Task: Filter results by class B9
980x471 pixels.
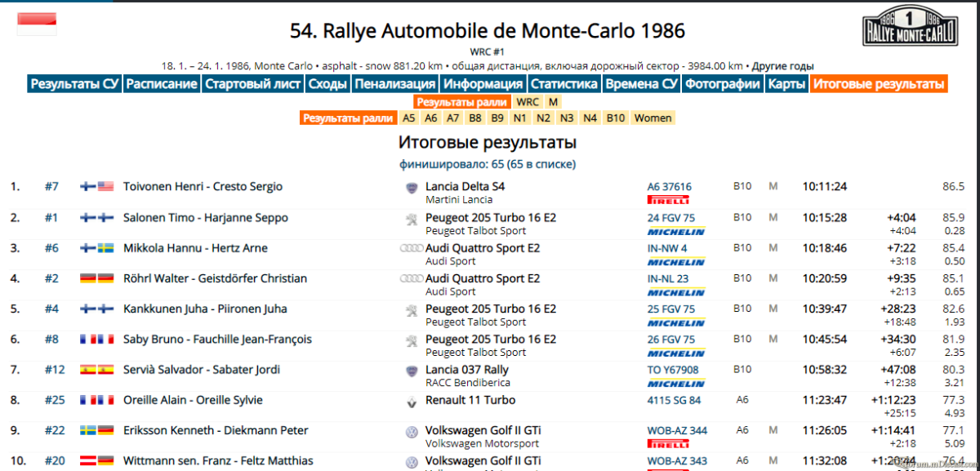Action: point(497,118)
